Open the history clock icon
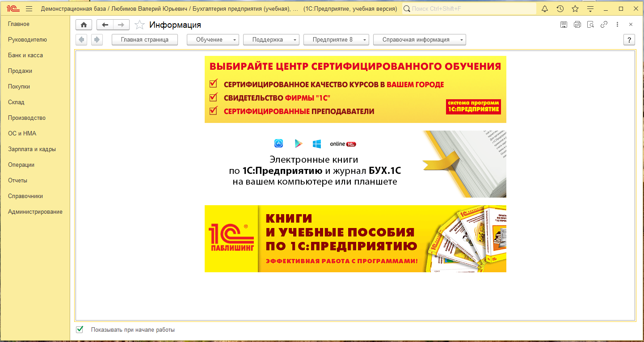This screenshot has width=644, height=342. 560,9
